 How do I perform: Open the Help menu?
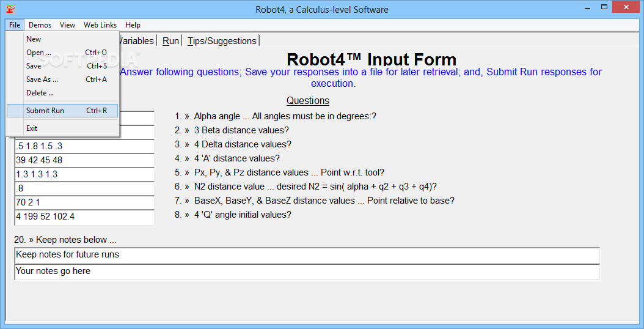[133, 25]
